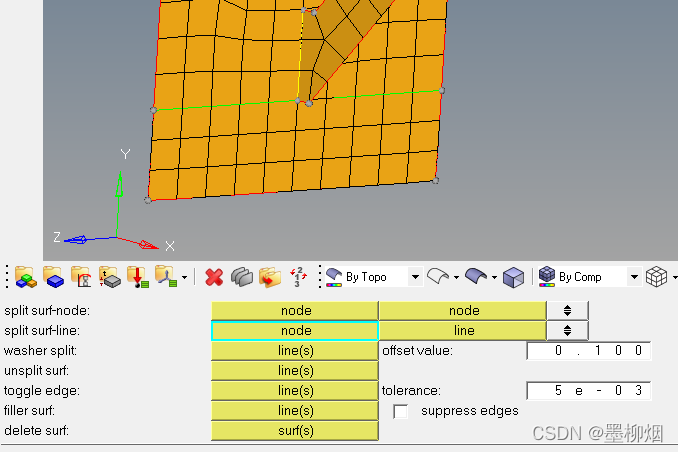This screenshot has width=678, height=452.
Task: Click the gray overlapping shapes icon
Action: [241, 277]
